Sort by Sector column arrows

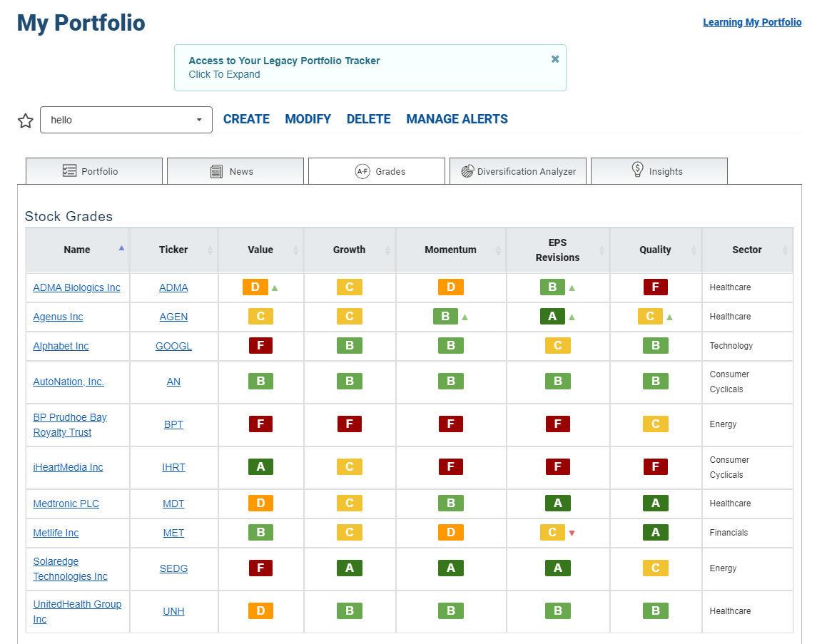(x=785, y=250)
